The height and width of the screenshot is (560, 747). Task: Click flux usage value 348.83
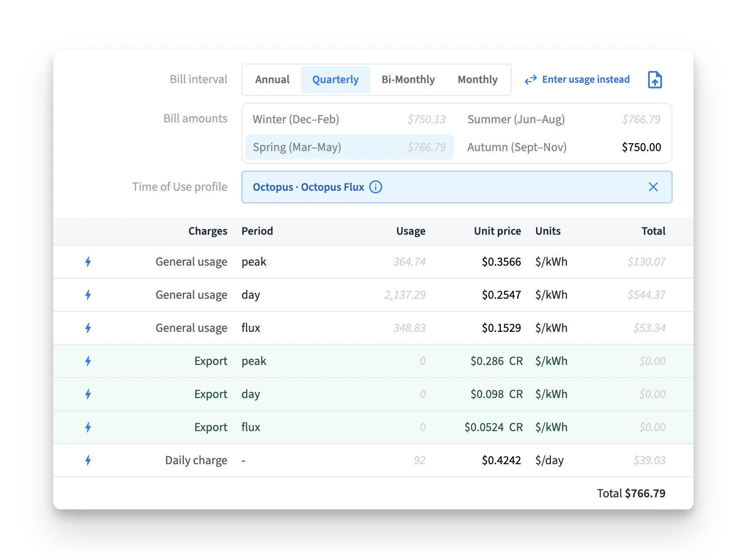409,328
